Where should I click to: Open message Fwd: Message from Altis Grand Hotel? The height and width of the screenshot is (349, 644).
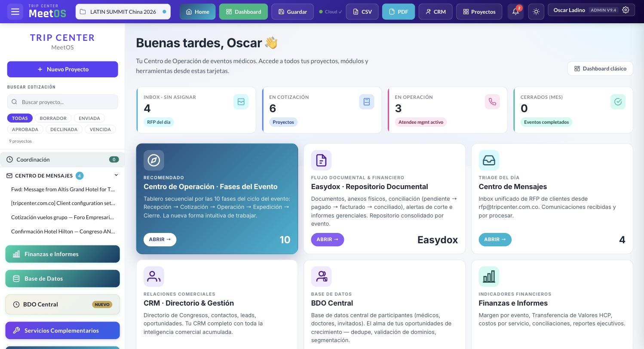[63, 189]
